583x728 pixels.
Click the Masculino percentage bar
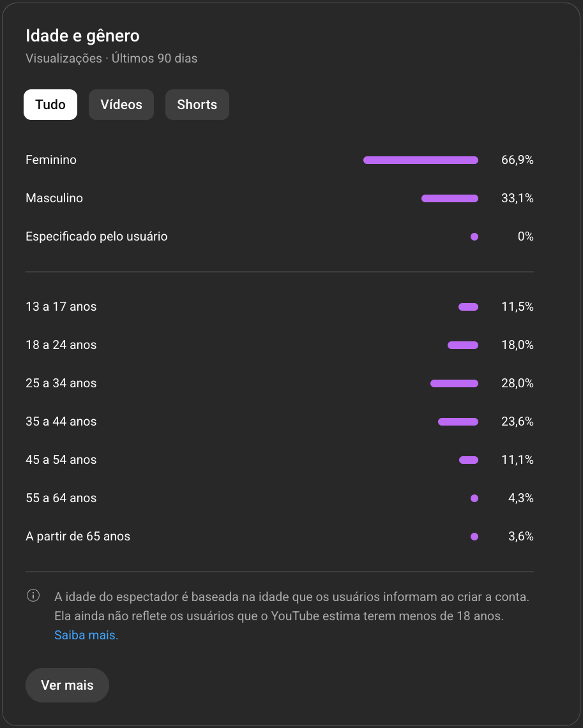click(x=450, y=198)
